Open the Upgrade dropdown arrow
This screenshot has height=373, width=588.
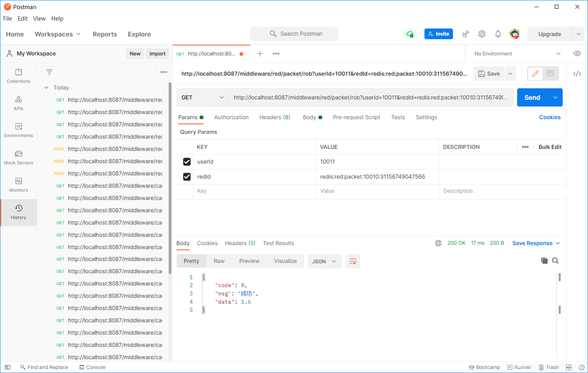[x=578, y=34]
